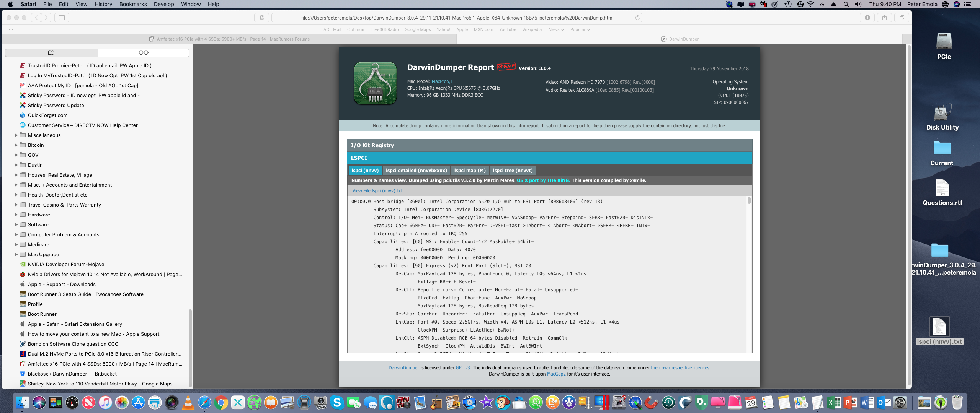
Task: Click the address bar URL field
Action: click(456, 18)
